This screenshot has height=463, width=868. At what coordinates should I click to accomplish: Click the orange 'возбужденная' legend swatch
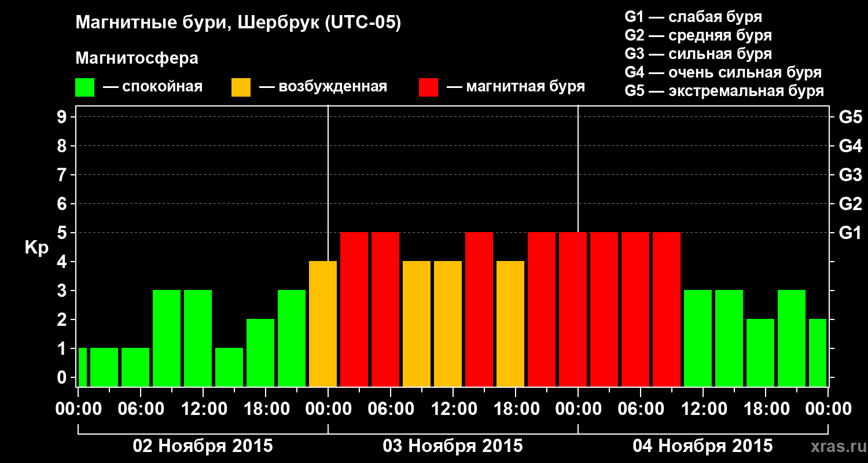pyautogui.click(x=241, y=87)
